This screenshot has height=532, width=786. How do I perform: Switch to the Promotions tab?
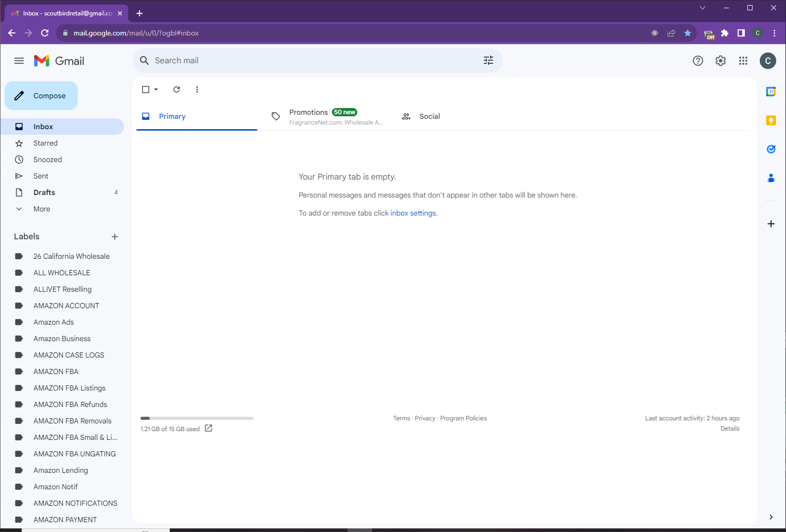327,116
